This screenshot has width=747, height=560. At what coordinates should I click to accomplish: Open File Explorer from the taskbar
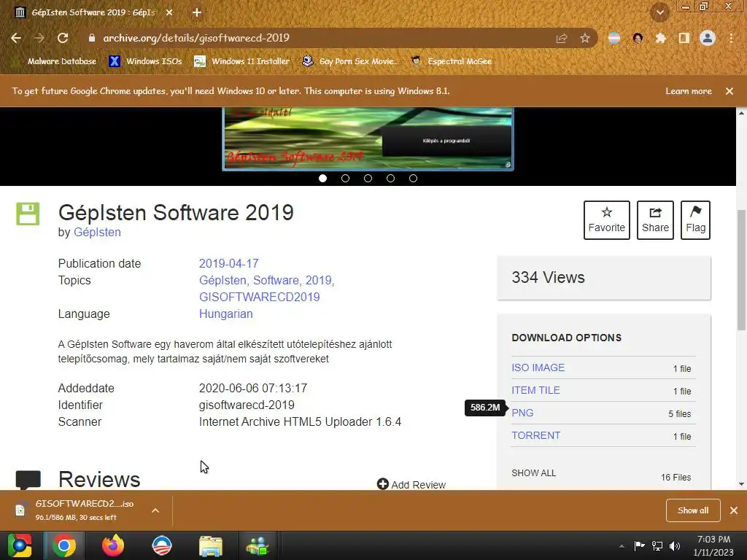[211, 545]
